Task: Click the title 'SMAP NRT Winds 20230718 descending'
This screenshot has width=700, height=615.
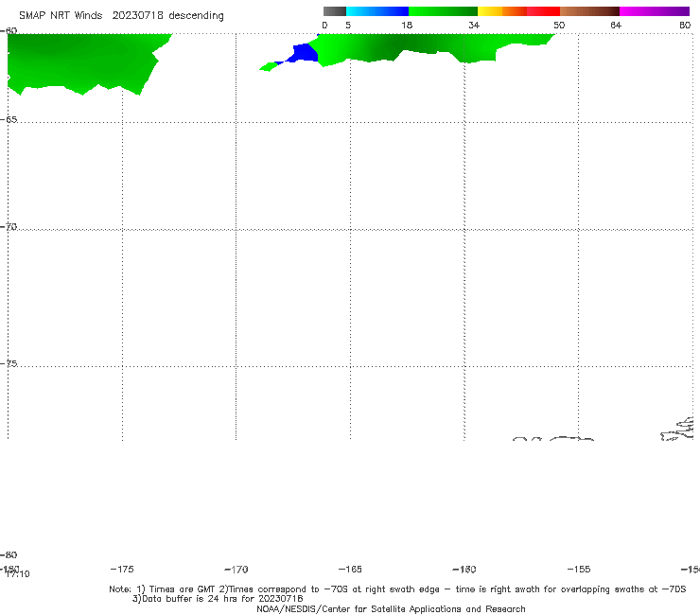Action: point(121,16)
